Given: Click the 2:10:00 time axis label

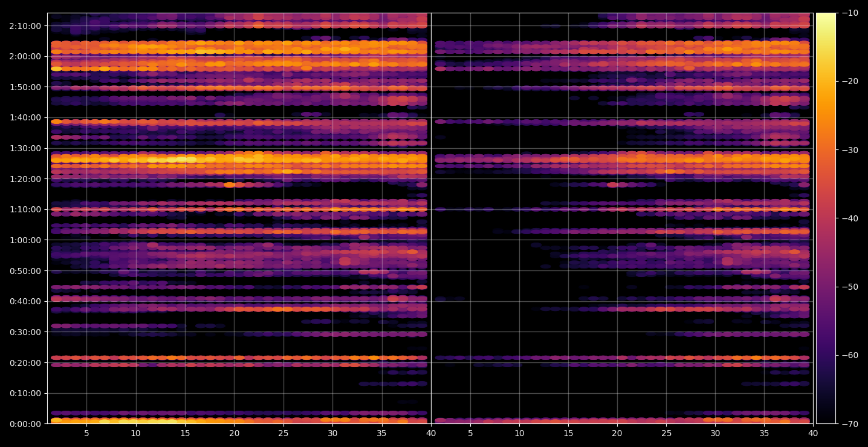Looking at the screenshot, I should (x=25, y=25).
